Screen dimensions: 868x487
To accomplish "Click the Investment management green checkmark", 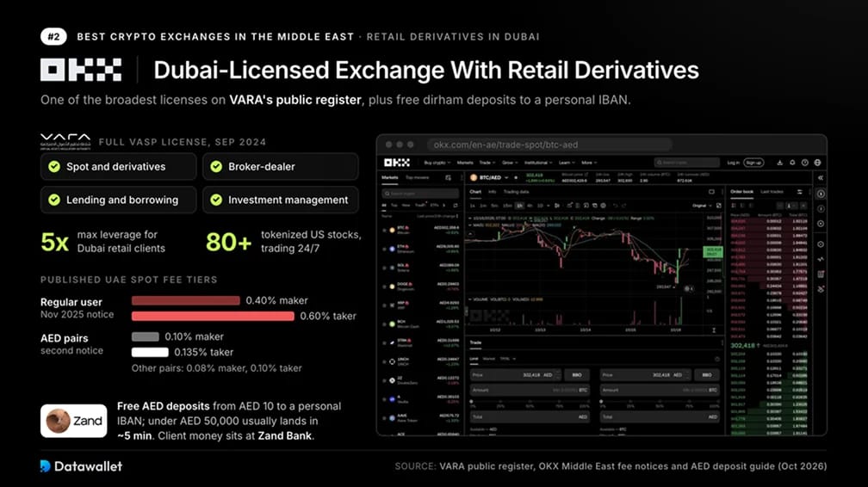I will coord(216,200).
